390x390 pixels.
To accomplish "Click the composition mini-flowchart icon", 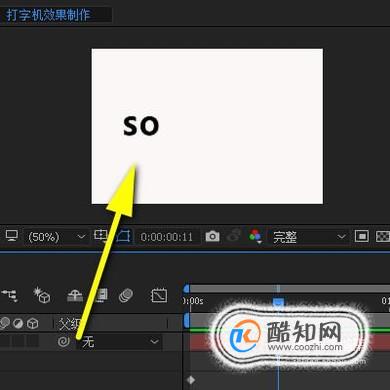I will coord(9,295).
